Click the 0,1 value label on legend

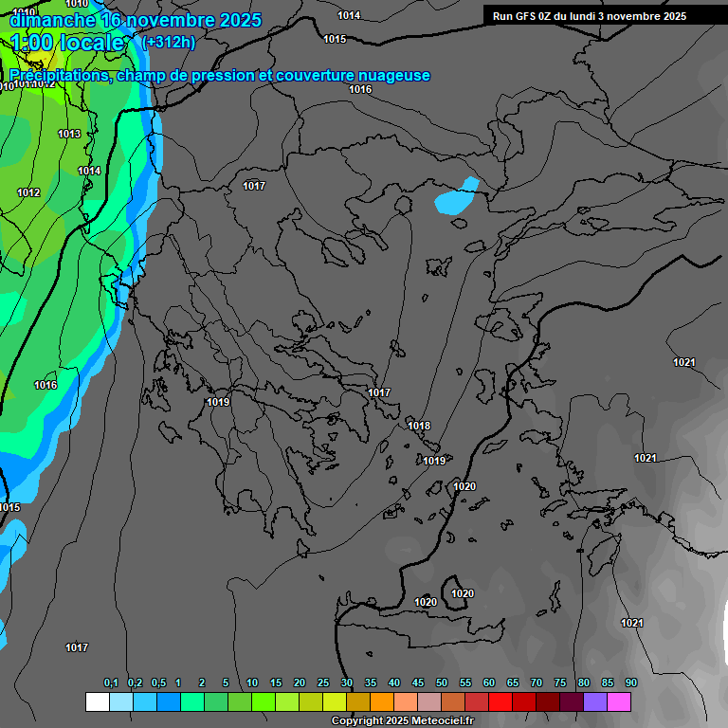(111, 682)
